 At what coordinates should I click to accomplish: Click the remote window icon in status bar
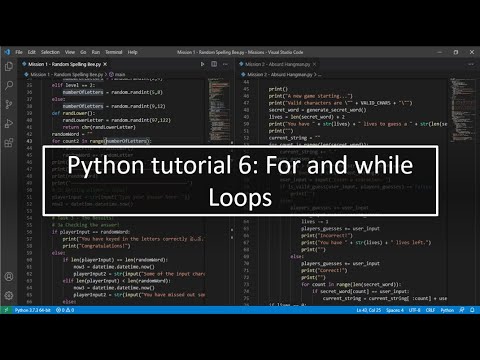tap(6, 310)
